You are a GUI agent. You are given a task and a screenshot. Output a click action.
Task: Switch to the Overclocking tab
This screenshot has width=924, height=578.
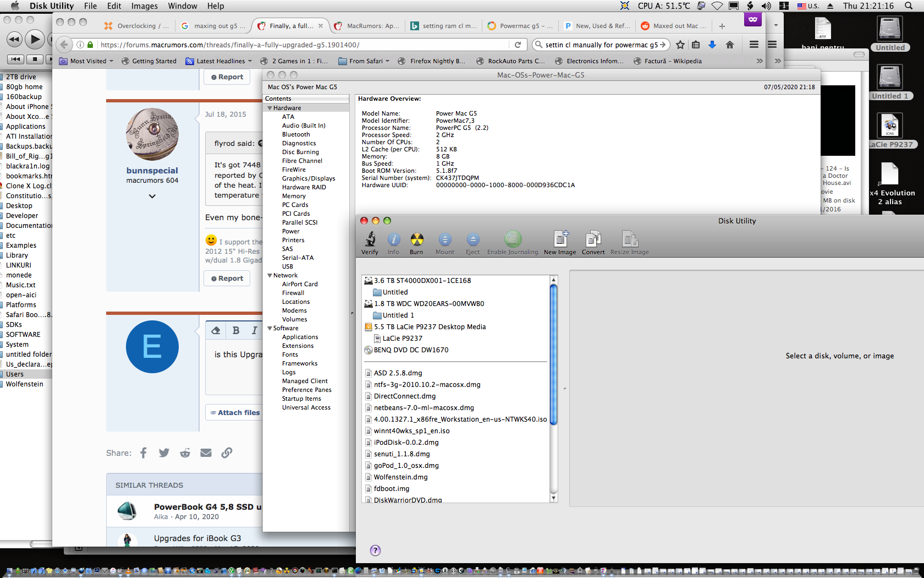click(137, 26)
